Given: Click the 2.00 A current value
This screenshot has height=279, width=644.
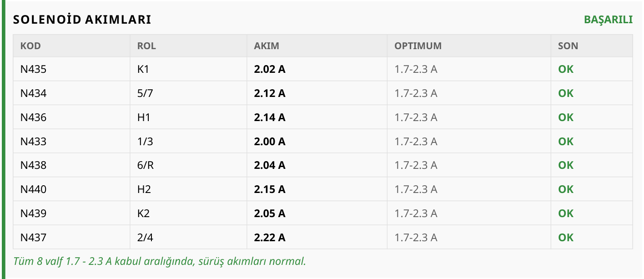Looking at the screenshot, I should tap(270, 142).
